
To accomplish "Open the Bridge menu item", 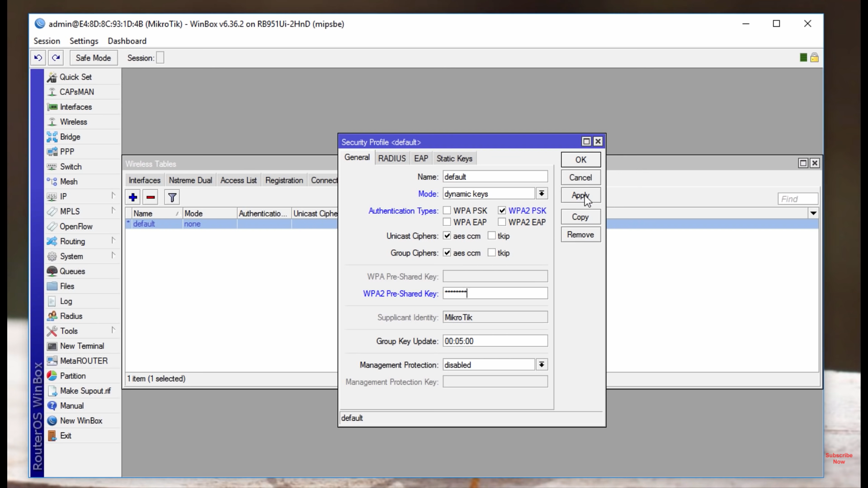I will coord(70,137).
